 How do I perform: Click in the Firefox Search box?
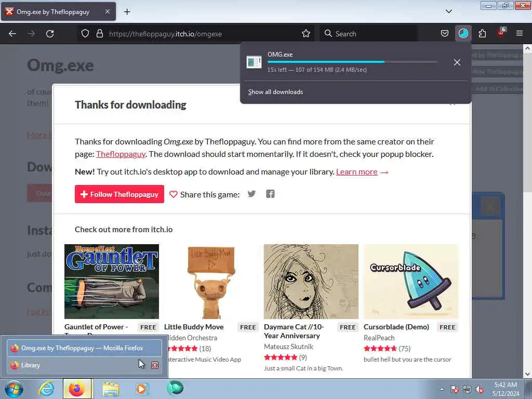pyautogui.click(x=368, y=34)
